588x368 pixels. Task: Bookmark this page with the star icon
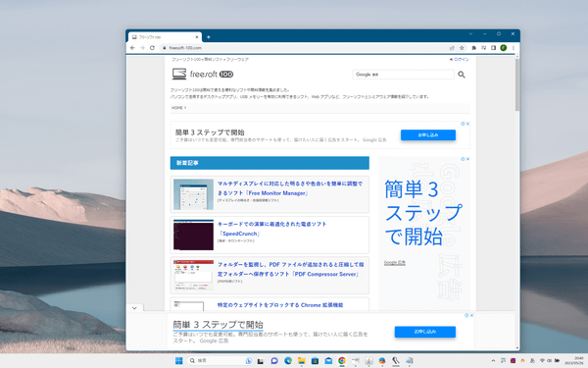tap(462, 48)
